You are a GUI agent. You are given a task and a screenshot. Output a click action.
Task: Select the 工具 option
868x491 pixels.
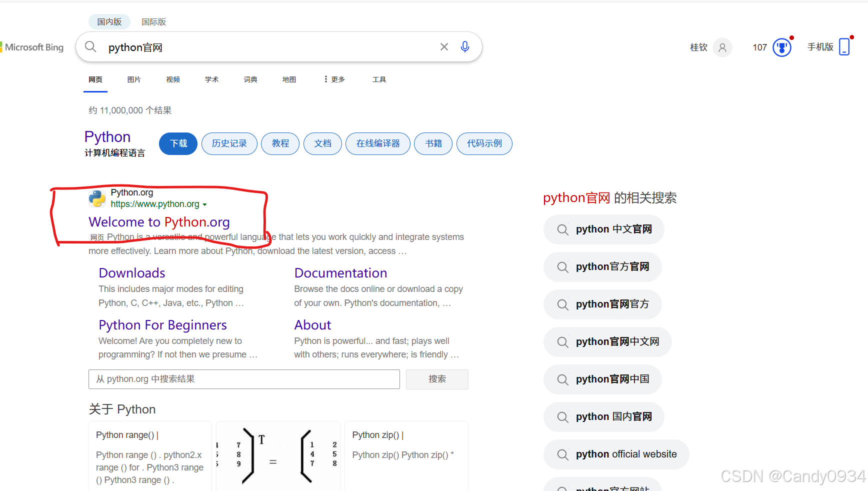[379, 79]
